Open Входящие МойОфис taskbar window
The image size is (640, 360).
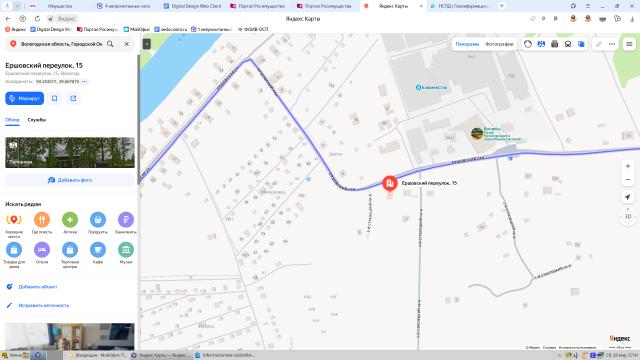tap(98, 356)
